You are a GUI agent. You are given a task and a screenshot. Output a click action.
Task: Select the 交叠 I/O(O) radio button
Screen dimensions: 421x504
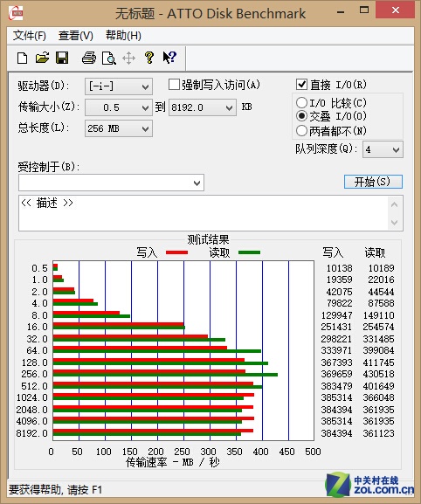(301, 115)
